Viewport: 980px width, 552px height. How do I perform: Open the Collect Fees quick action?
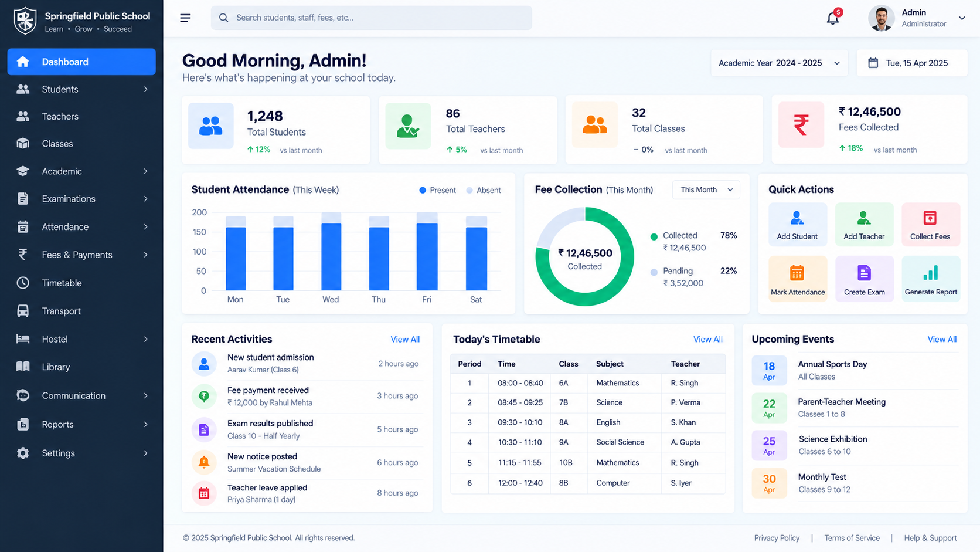[930, 223]
